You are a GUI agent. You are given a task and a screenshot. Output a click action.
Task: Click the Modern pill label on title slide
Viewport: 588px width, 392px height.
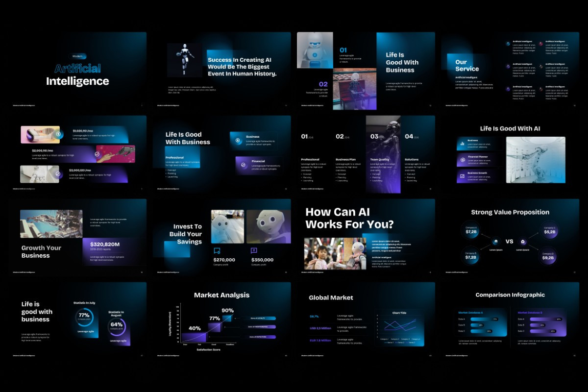click(x=76, y=56)
